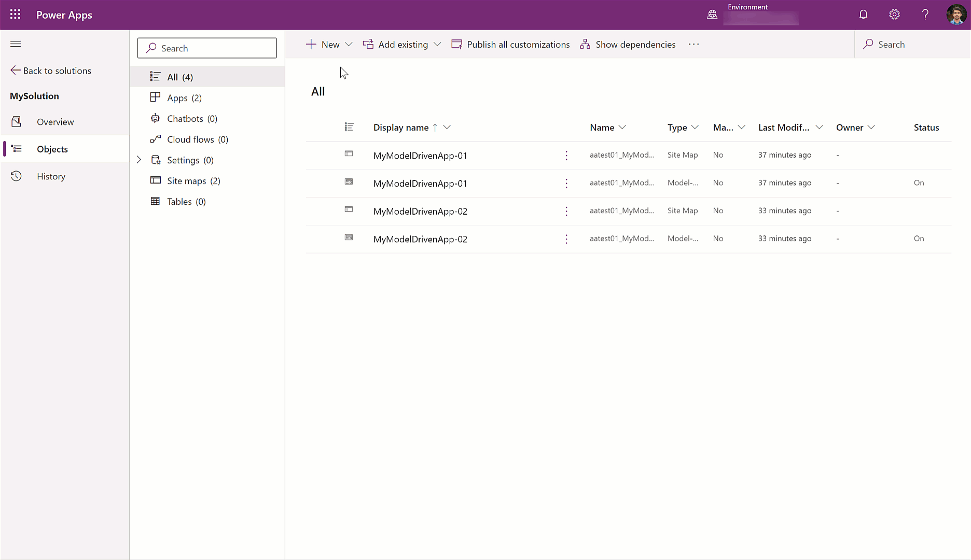Toggle selection of all rows in list
The width and height of the screenshot is (971, 560).
(350, 127)
